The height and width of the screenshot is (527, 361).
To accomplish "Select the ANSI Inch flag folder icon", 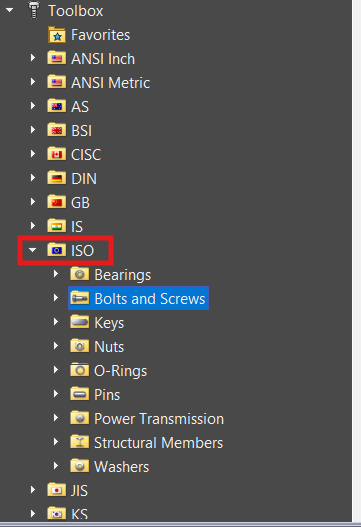I will 56,58.
